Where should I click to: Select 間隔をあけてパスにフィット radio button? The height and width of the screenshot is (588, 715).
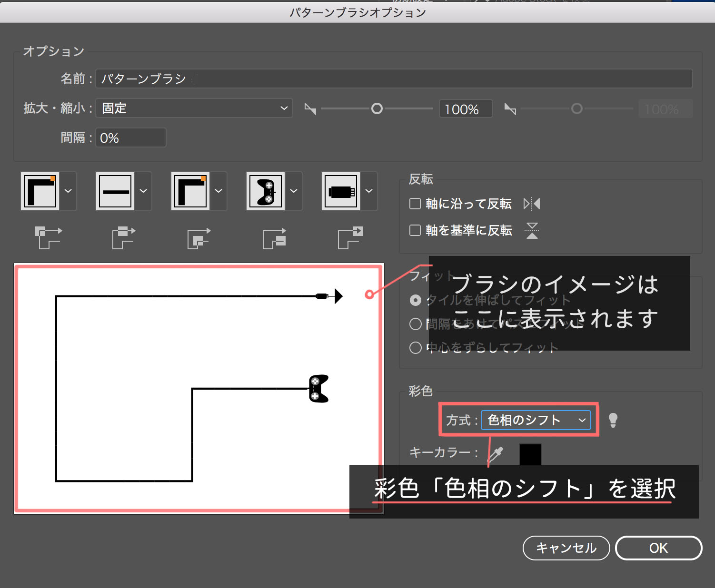tap(416, 324)
